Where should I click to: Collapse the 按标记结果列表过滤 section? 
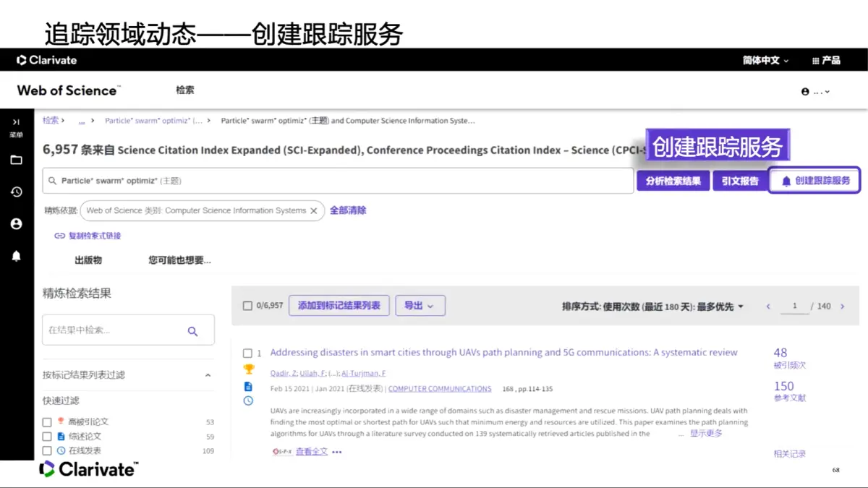click(208, 375)
